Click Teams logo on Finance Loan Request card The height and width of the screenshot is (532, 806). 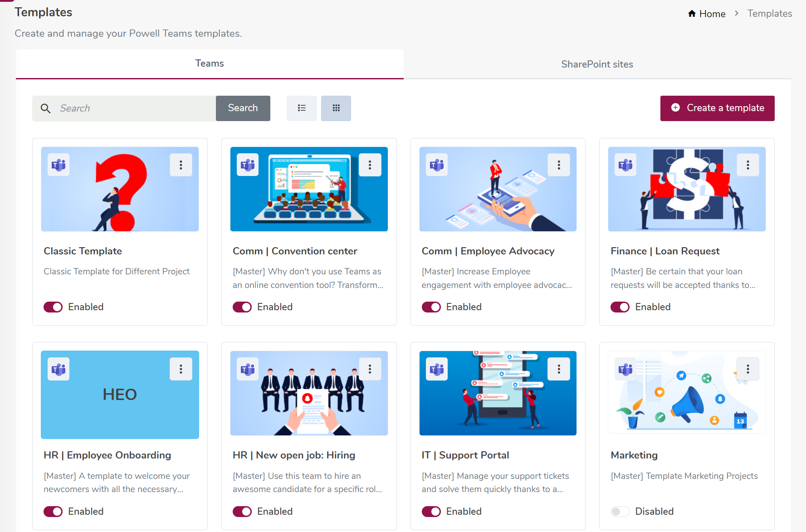pos(625,165)
